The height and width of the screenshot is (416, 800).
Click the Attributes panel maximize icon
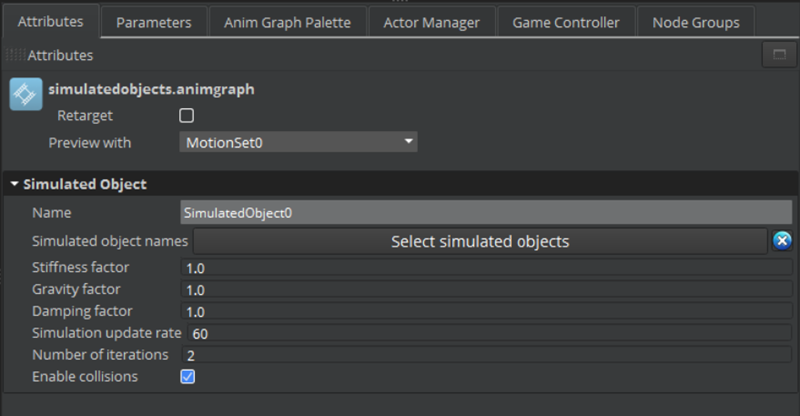click(778, 55)
